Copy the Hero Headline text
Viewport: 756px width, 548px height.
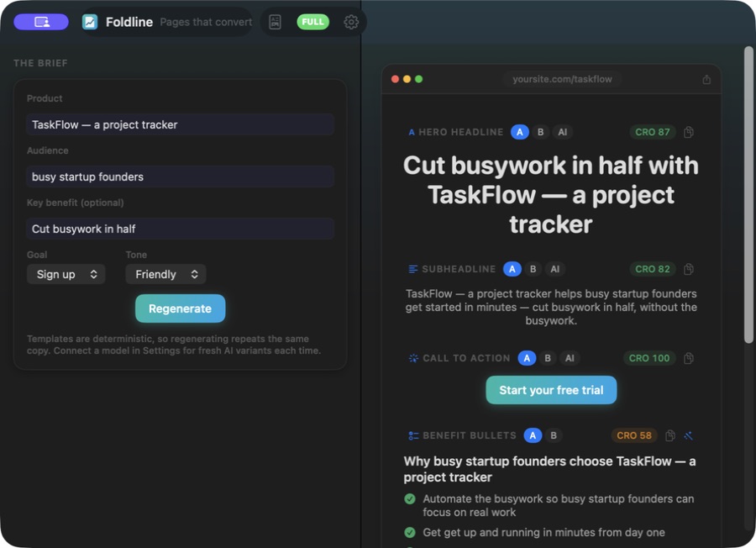point(689,132)
